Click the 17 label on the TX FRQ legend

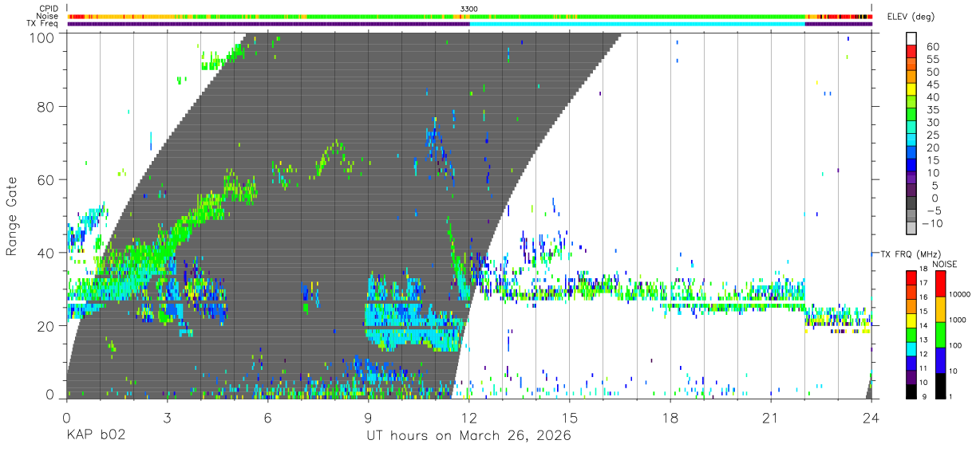(923, 282)
